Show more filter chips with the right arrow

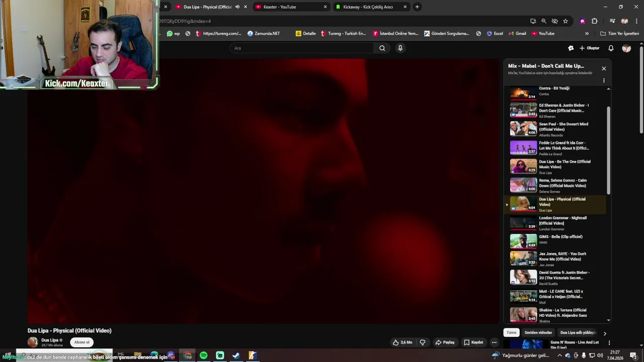point(605,333)
